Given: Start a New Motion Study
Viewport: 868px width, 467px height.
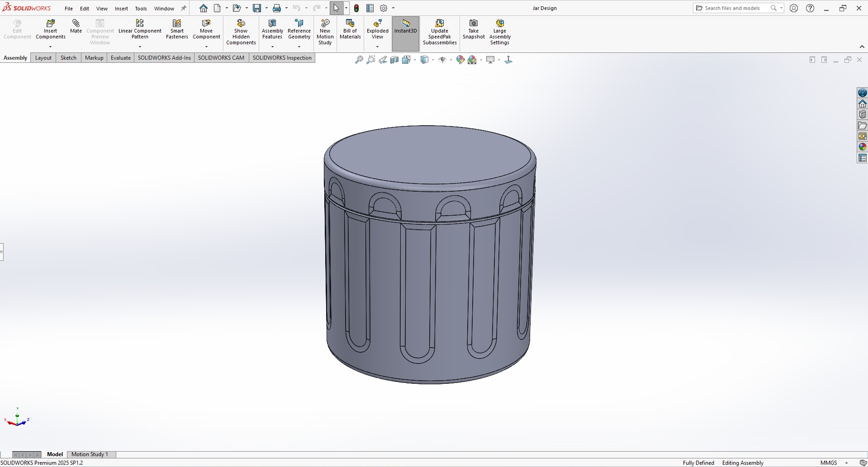Looking at the screenshot, I should pos(325,24).
